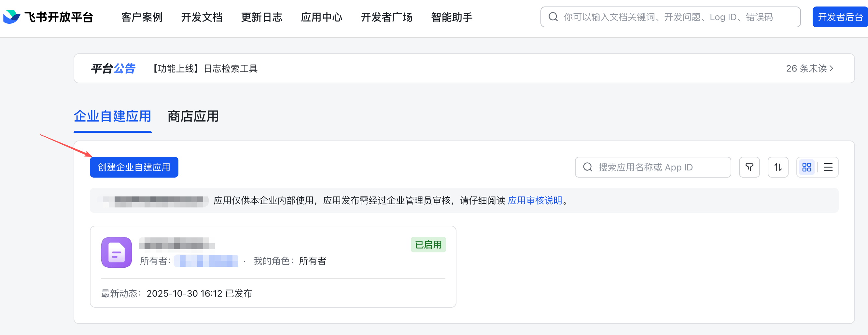Switch to grid view
Image resolution: width=868 pixels, height=335 pixels.
tap(807, 167)
